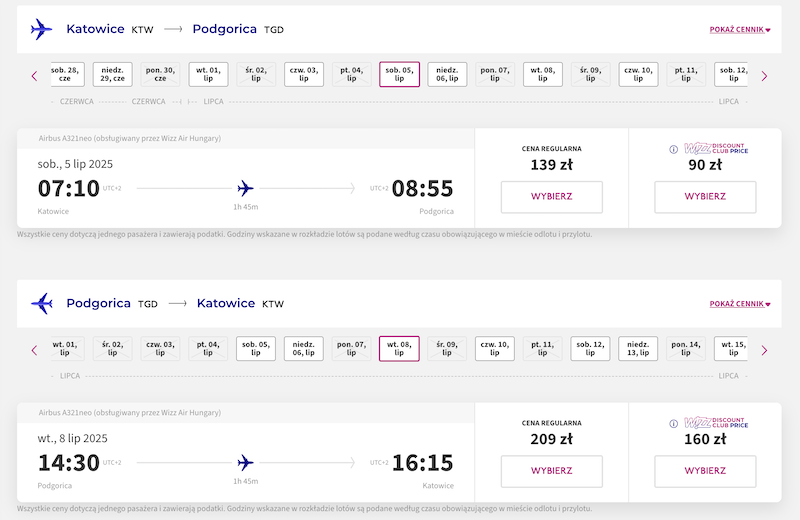Expand outbound price list via Pokaż cennik
Image resolution: width=800 pixels, height=520 pixels.
(740, 30)
